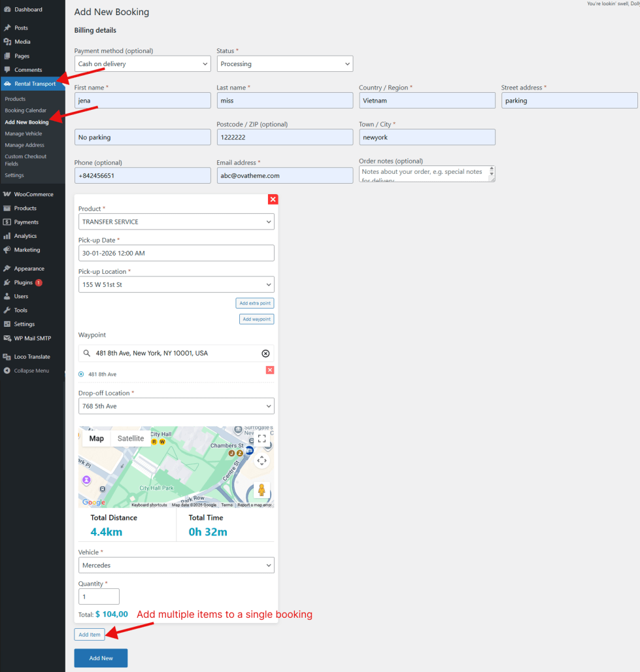Image resolution: width=640 pixels, height=672 pixels.
Task: Expand the Status dropdown
Action: coord(285,64)
